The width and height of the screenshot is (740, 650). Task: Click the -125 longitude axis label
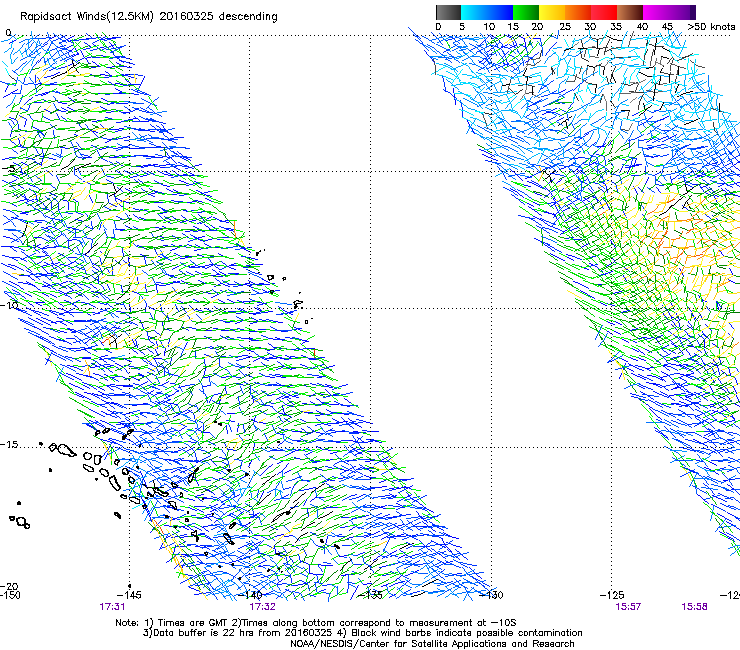(x=612, y=595)
